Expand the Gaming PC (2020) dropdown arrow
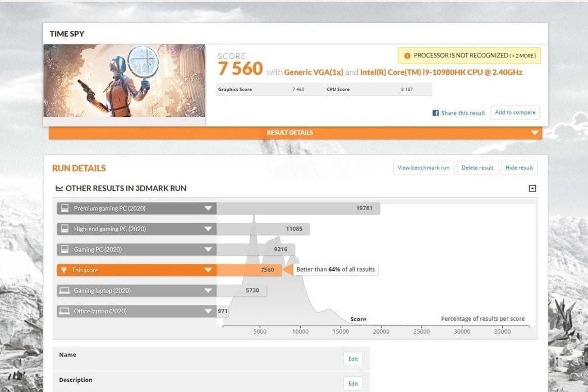 [208, 249]
